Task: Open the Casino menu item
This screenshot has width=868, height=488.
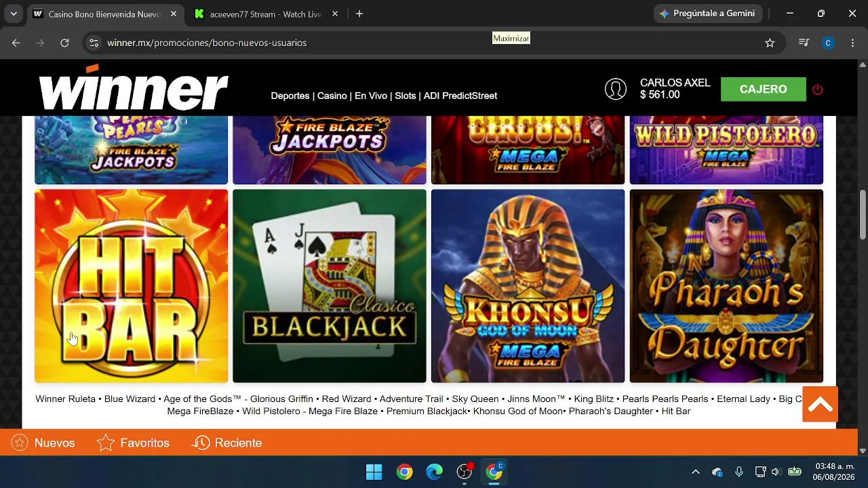Action: click(x=332, y=96)
